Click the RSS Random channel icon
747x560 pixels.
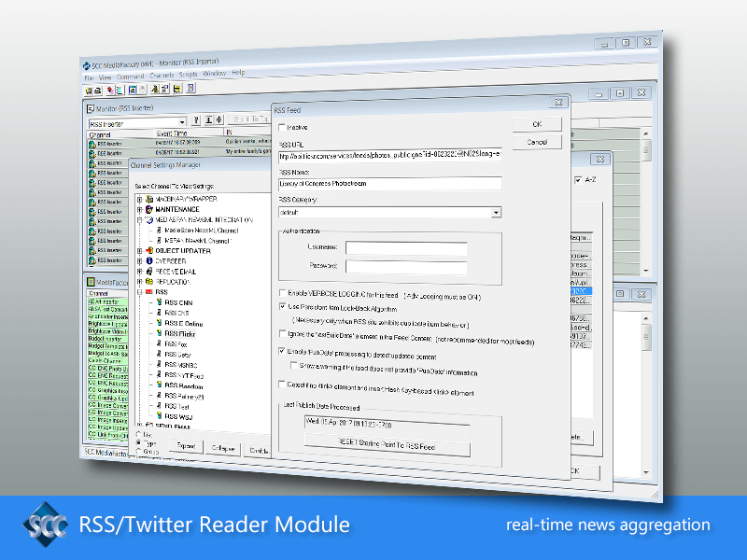tap(159, 385)
